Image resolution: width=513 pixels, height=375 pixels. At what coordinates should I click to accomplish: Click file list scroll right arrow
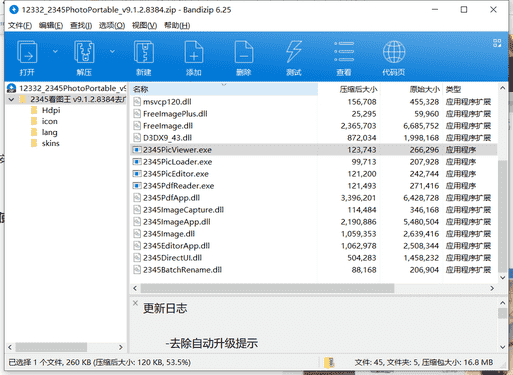(x=492, y=288)
